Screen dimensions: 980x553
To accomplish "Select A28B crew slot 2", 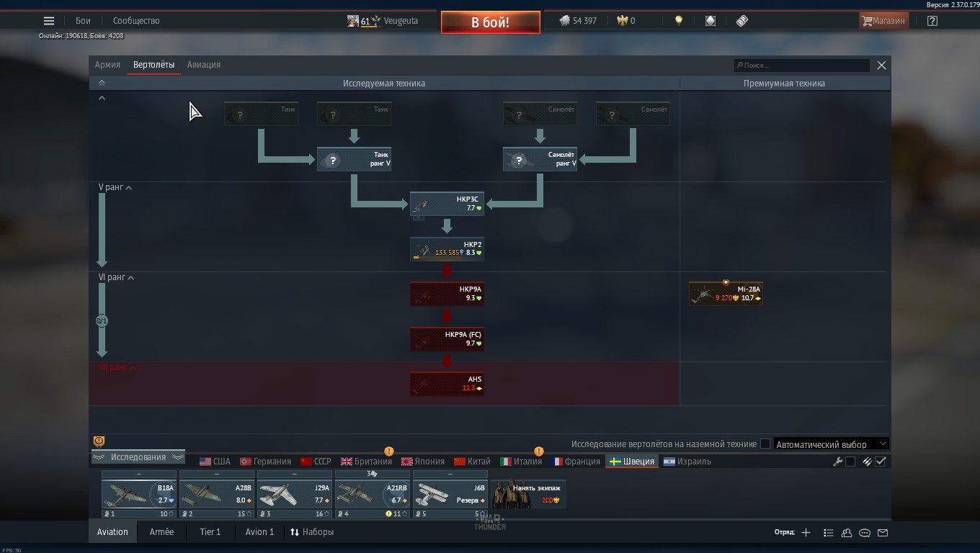I will click(217, 495).
